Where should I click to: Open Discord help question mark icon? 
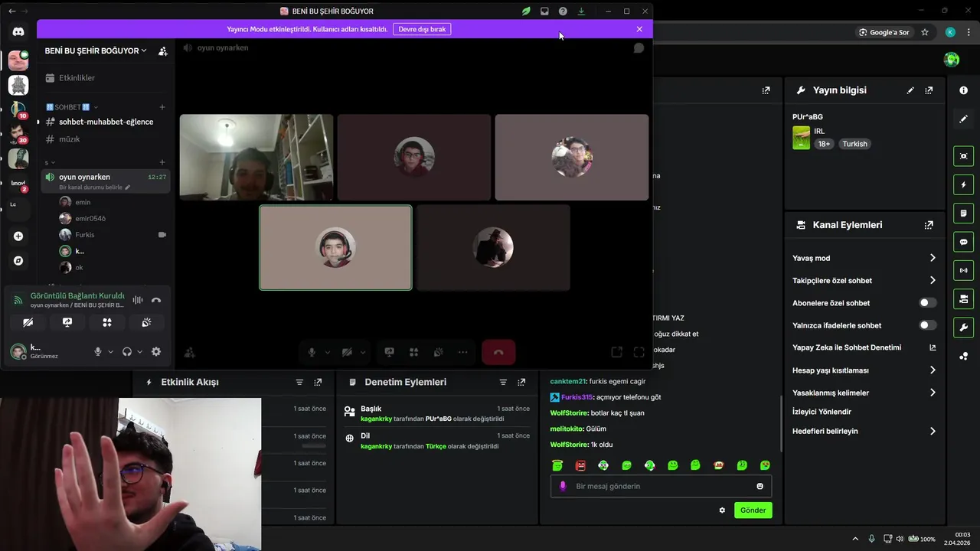(563, 11)
